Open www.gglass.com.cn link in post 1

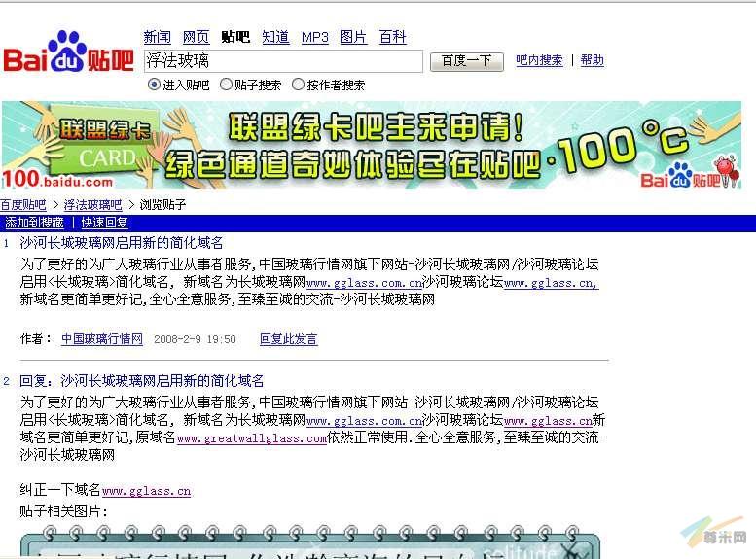(364, 283)
